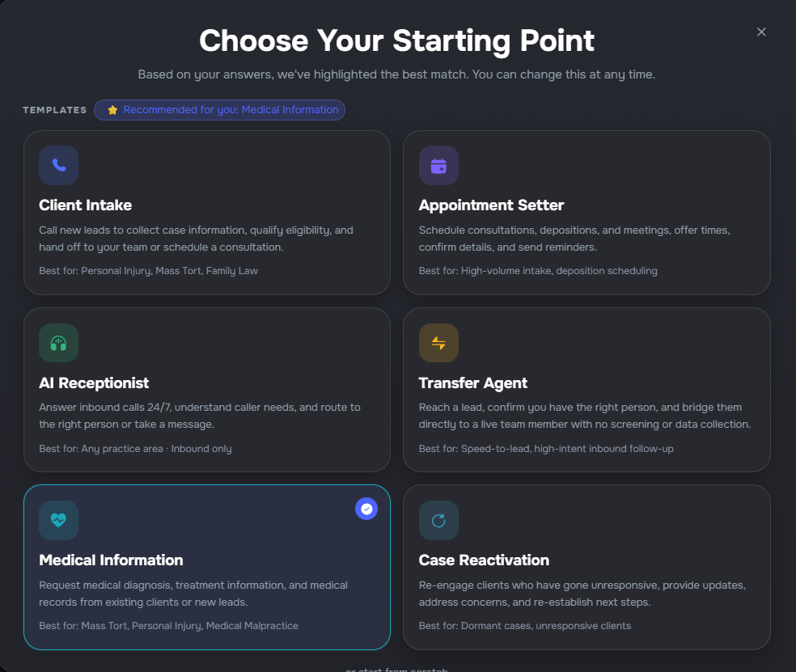The image size is (796, 672).
Task: Click the refresh icon on Case Reactivation
Action: pyautogui.click(x=438, y=520)
